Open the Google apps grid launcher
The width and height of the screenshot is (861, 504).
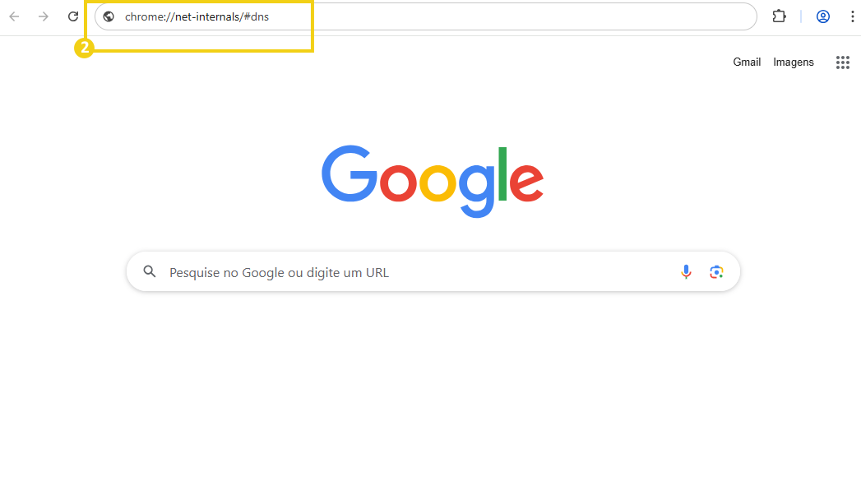tap(842, 62)
